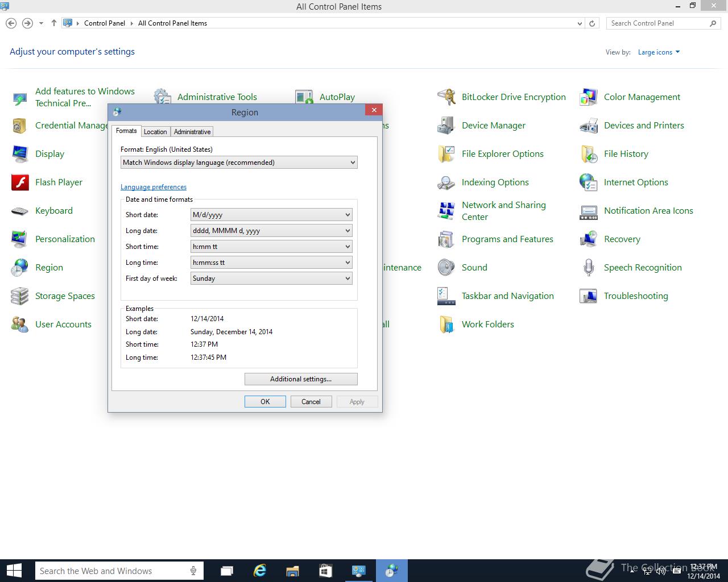Open the Storage Spaces icon
Viewport: 728px width, 582px height.
click(20, 296)
